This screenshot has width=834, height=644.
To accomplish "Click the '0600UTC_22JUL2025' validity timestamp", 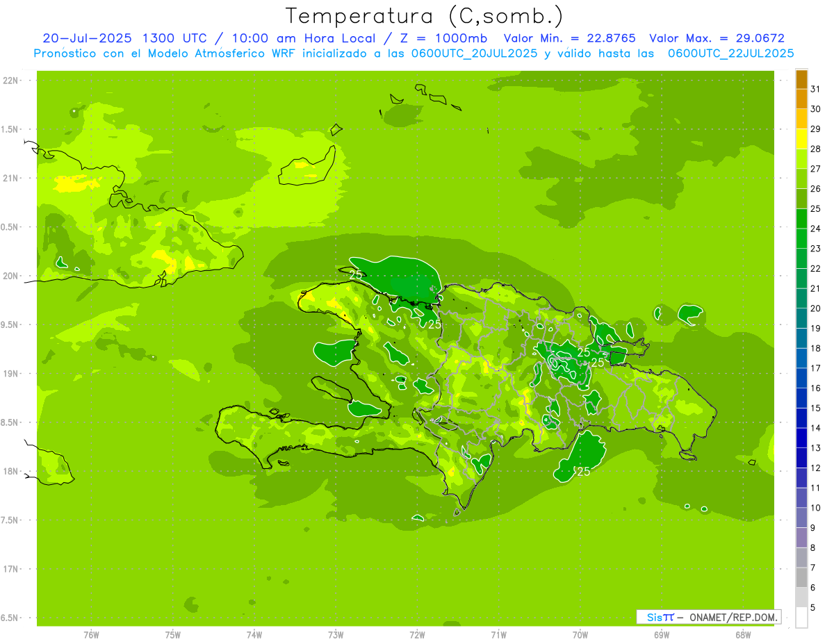I will [x=731, y=53].
